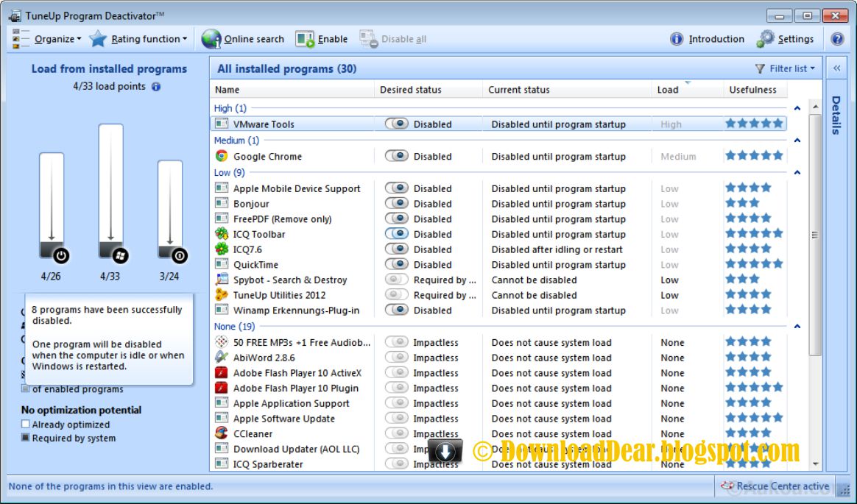Click the Apple Software Update icon
857x504 pixels.
[222, 418]
